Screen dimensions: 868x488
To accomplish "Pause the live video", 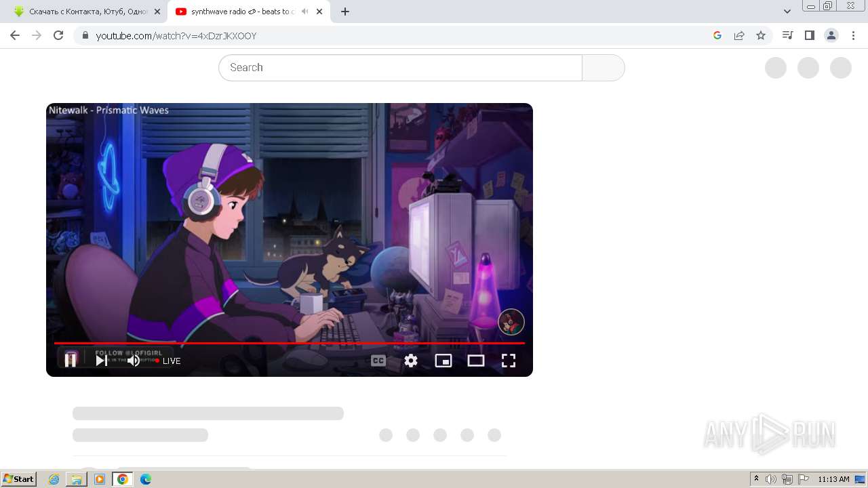I will point(71,360).
